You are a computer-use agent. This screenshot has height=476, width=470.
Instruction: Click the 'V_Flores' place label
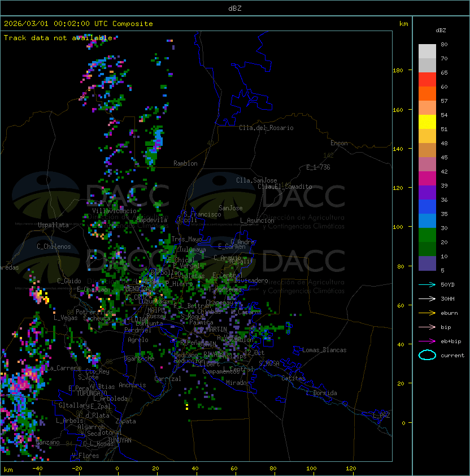click(x=85, y=456)
